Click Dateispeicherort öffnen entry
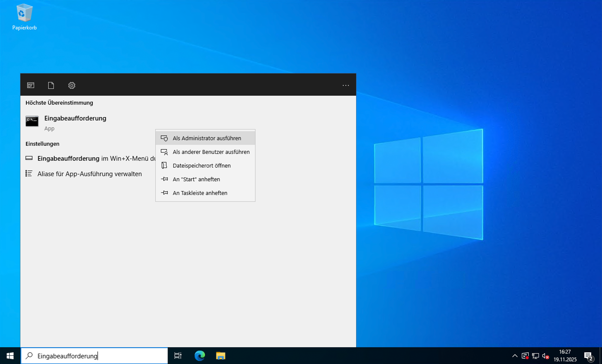The height and width of the screenshot is (364, 602). [x=201, y=165]
